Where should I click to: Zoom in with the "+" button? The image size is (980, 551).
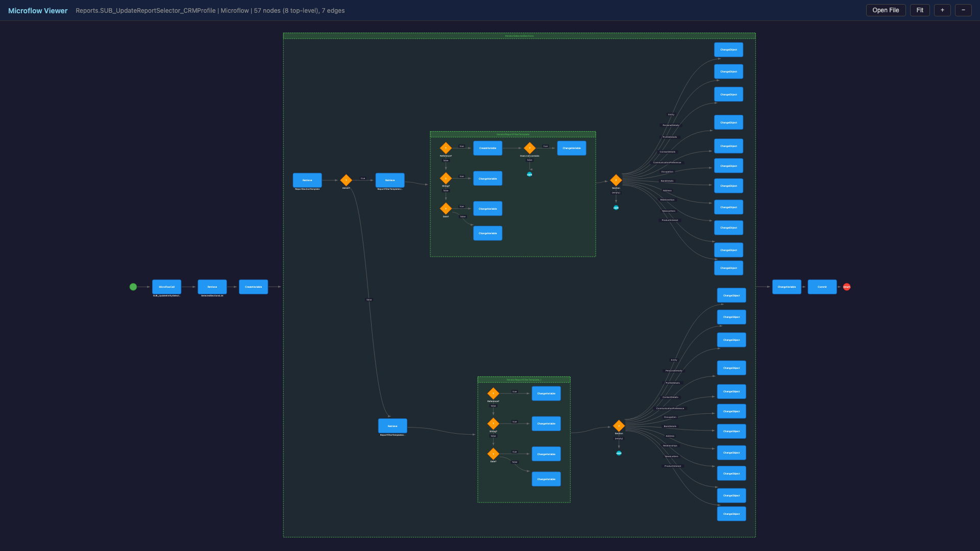coord(942,10)
